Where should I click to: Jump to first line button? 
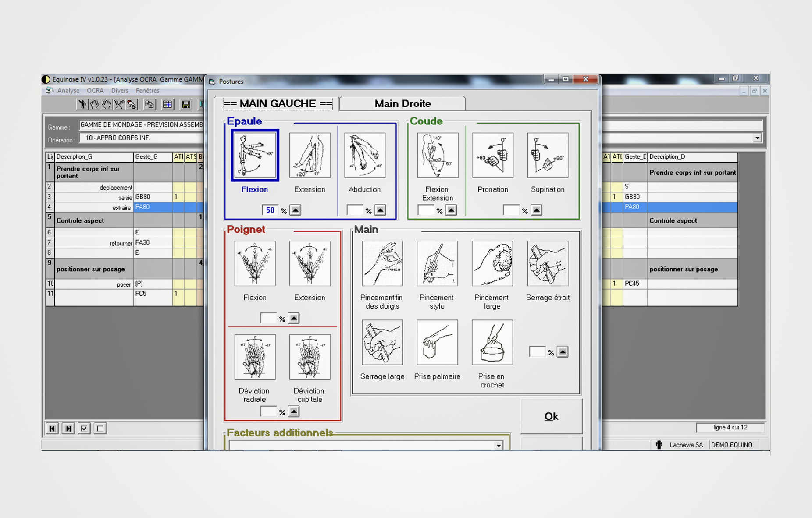52,428
